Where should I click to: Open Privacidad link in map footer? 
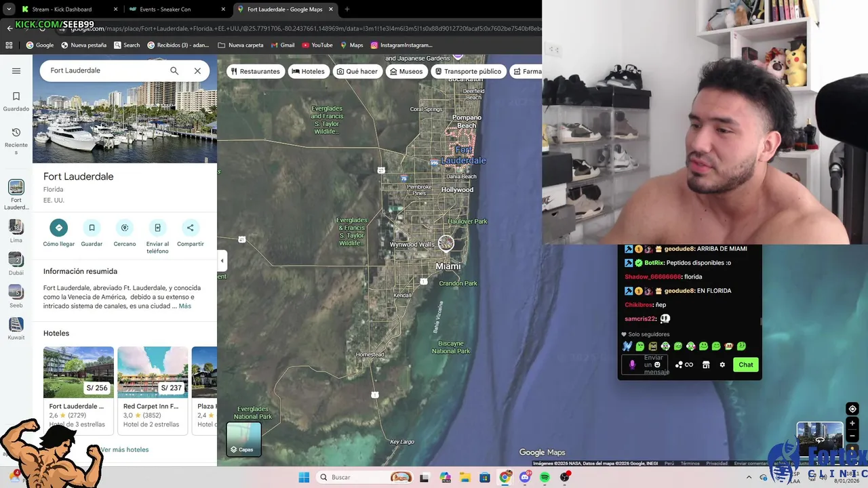pos(717,464)
